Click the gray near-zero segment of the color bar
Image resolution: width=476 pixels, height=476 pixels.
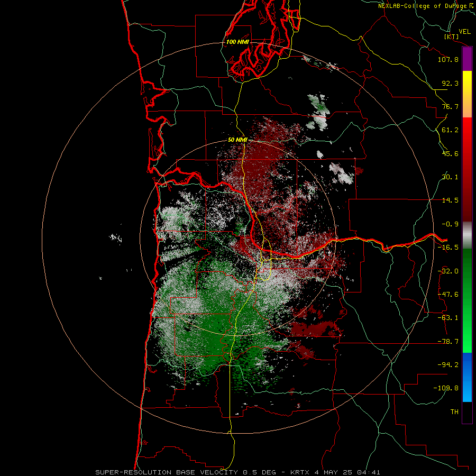(x=467, y=235)
